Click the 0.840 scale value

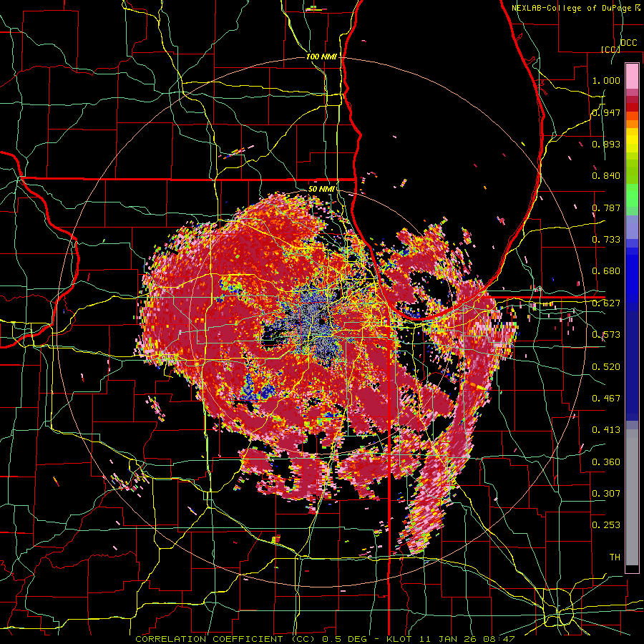606,176
